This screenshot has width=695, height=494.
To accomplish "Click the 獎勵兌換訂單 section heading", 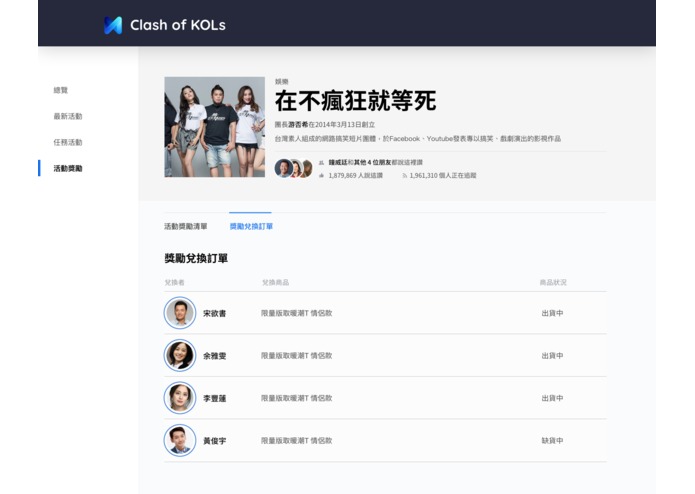I will click(x=196, y=258).
